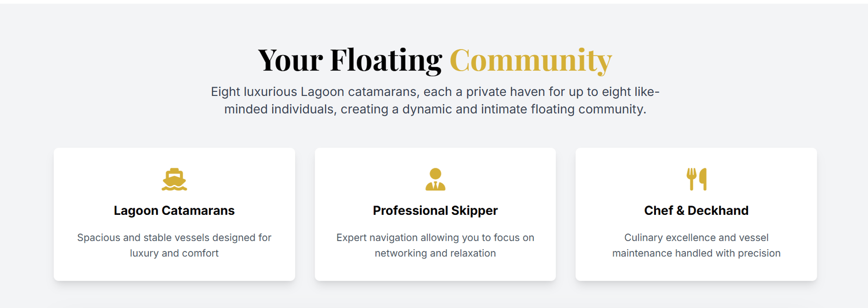Screen dimensions: 868x308
Task: Select the Chef & Deckhand card title
Action: point(696,211)
